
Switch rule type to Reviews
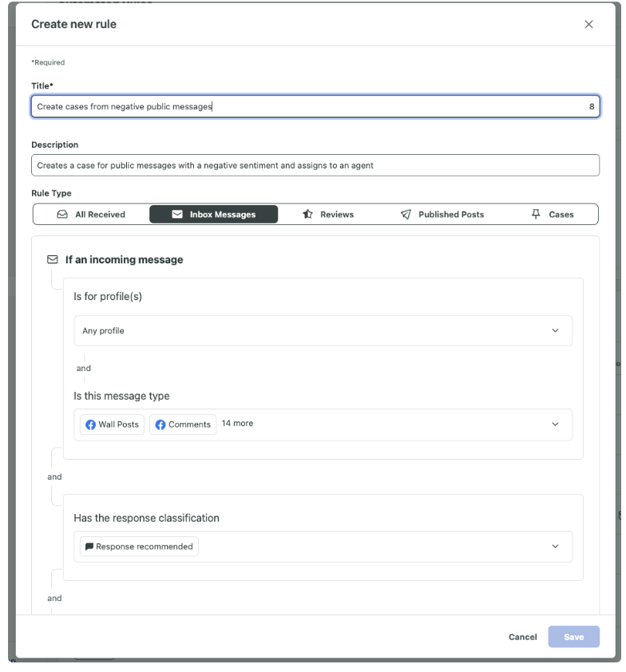(328, 214)
